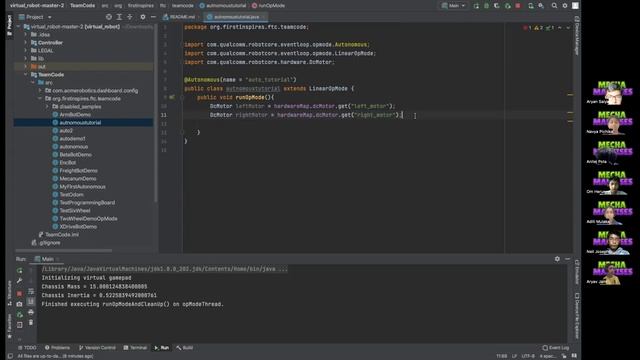This screenshot has height=360, width=640.
Task: Click Project vertical side tab
Action: click(x=9, y=25)
